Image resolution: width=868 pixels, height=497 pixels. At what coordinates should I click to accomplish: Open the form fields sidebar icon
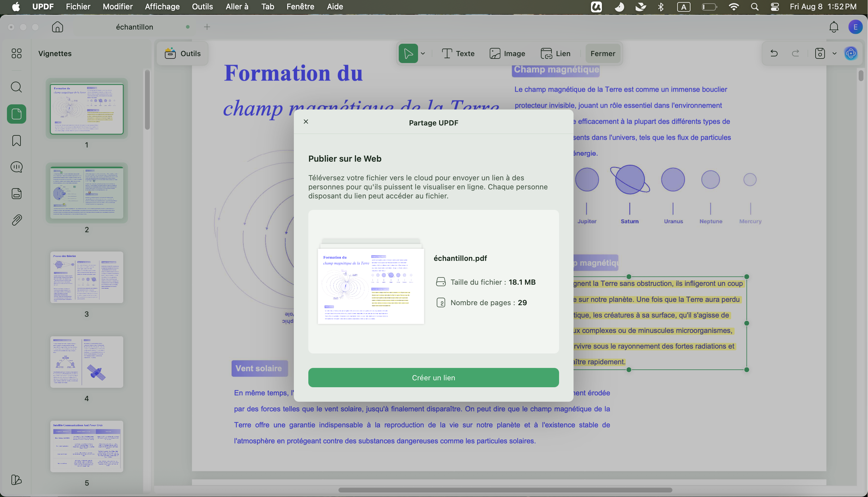tap(16, 194)
